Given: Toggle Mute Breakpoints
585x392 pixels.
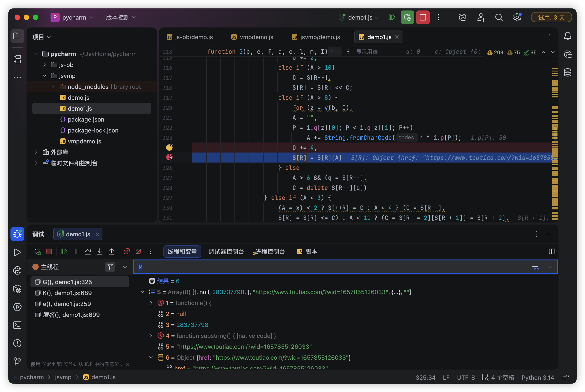Looking at the screenshot, I should point(138,251).
